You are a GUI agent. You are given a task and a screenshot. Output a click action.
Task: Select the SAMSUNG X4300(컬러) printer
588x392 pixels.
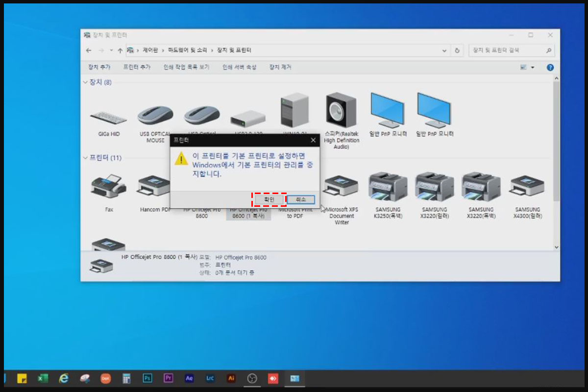[x=527, y=196]
